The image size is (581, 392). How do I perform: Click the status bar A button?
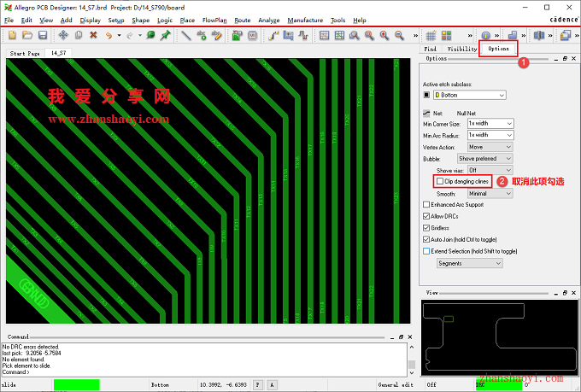click(272, 385)
